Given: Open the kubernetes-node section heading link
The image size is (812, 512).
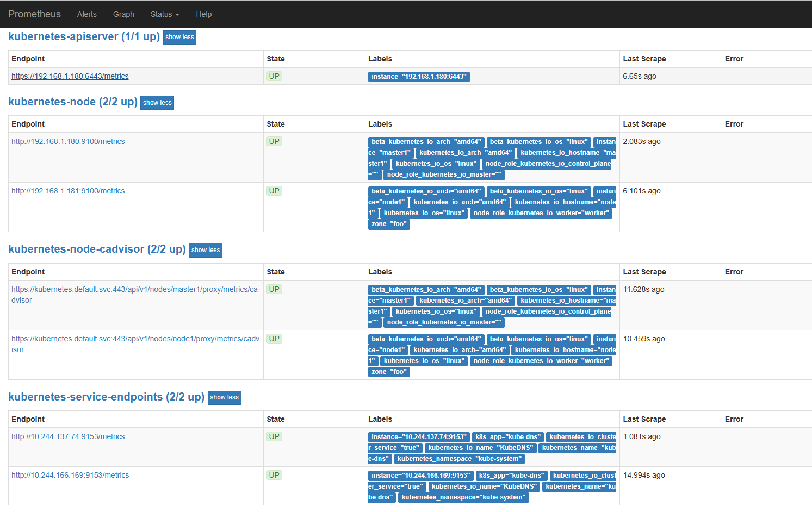Looking at the screenshot, I should (x=73, y=102).
